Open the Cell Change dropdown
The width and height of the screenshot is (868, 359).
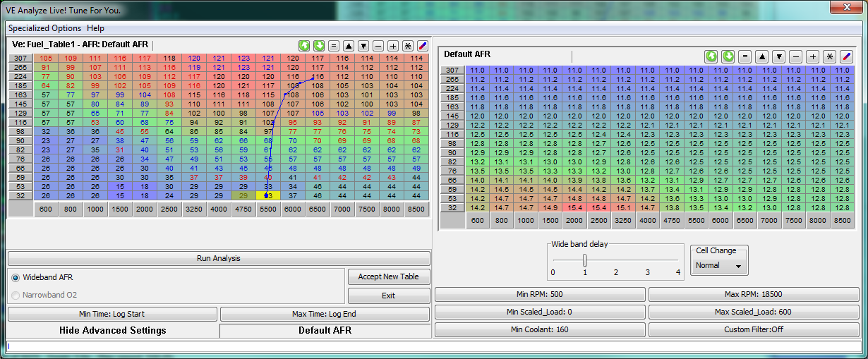tap(719, 266)
